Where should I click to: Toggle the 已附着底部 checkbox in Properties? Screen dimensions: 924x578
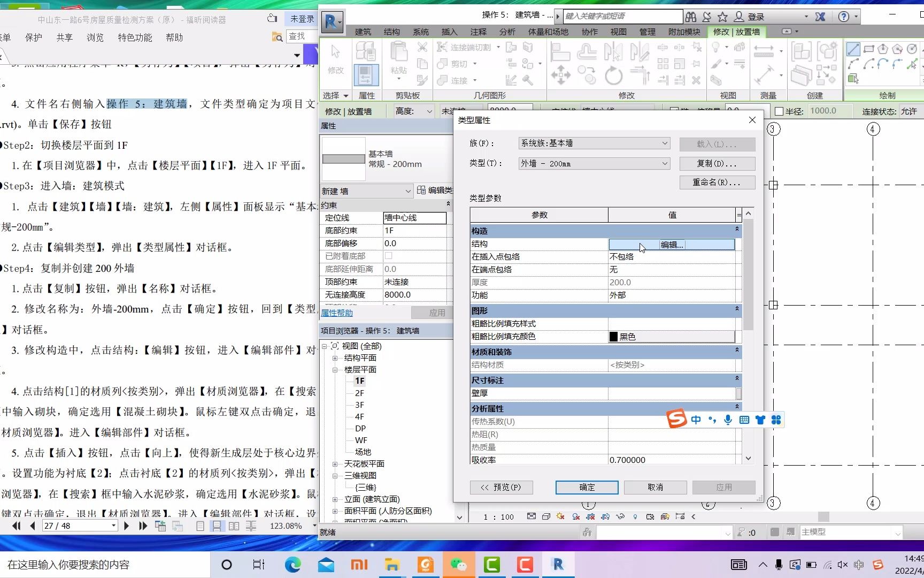click(389, 256)
